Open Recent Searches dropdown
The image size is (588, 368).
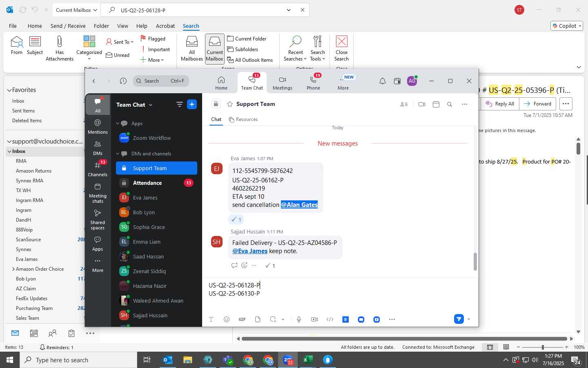click(x=295, y=48)
